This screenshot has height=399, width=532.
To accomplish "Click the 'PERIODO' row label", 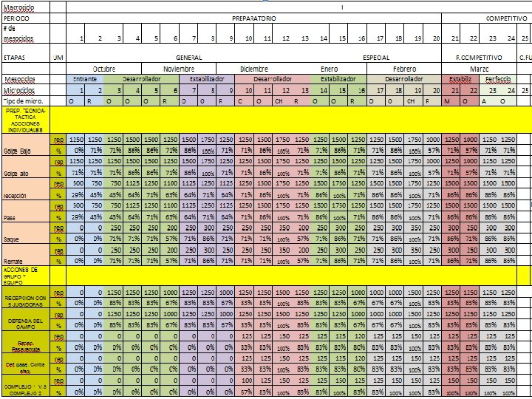I will 25,18.
